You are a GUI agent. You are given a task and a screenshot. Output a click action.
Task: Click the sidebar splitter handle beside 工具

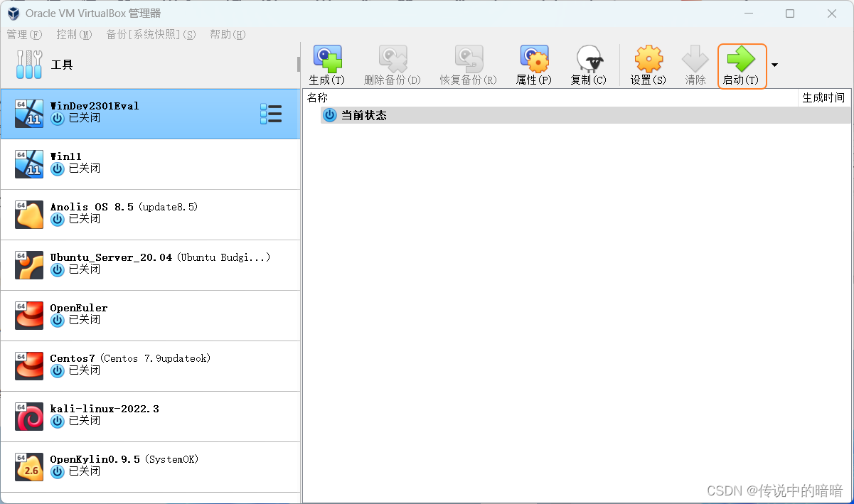pos(299,65)
